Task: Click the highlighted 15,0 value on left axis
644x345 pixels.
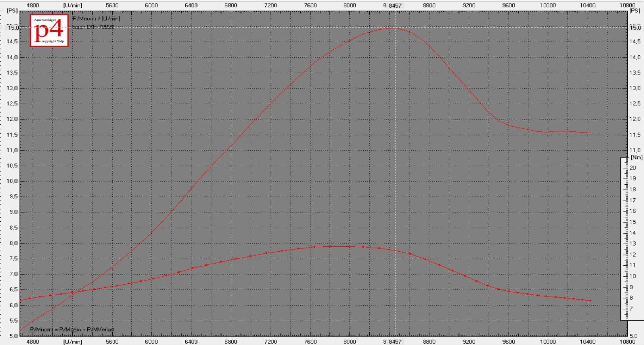Action: point(13,27)
